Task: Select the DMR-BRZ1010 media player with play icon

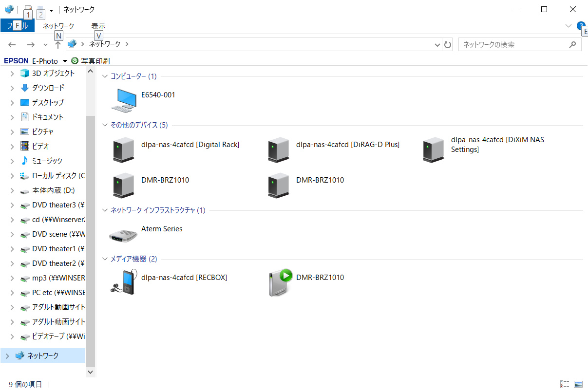Action: tap(281, 282)
